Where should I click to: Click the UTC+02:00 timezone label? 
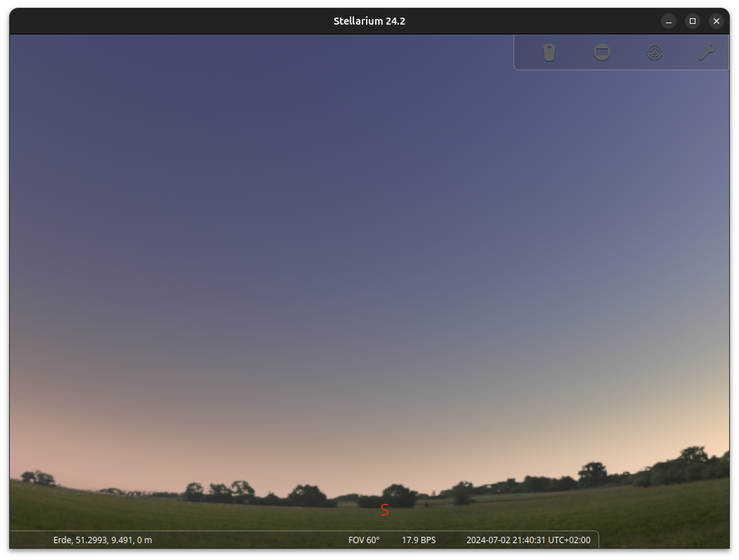pyautogui.click(x=570, y=540)
